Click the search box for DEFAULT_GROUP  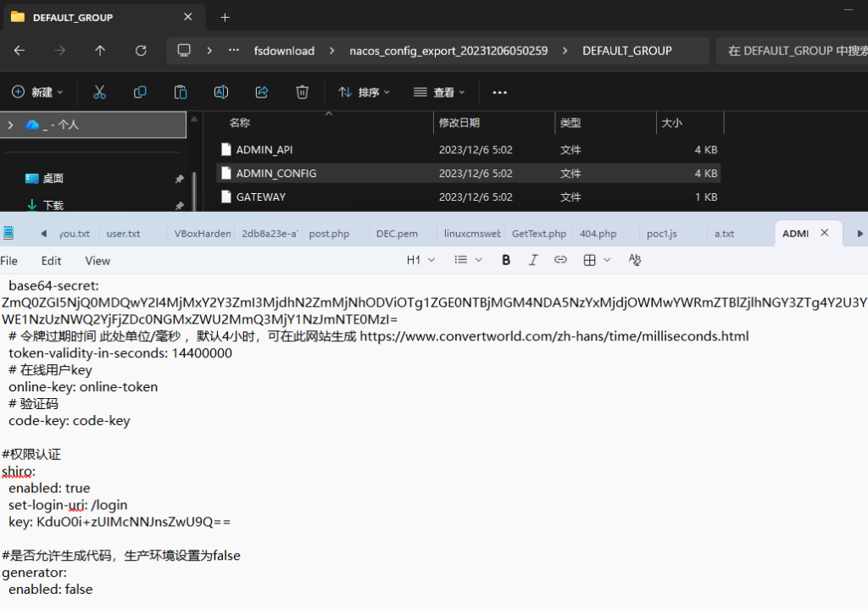(x=793, y=51)
